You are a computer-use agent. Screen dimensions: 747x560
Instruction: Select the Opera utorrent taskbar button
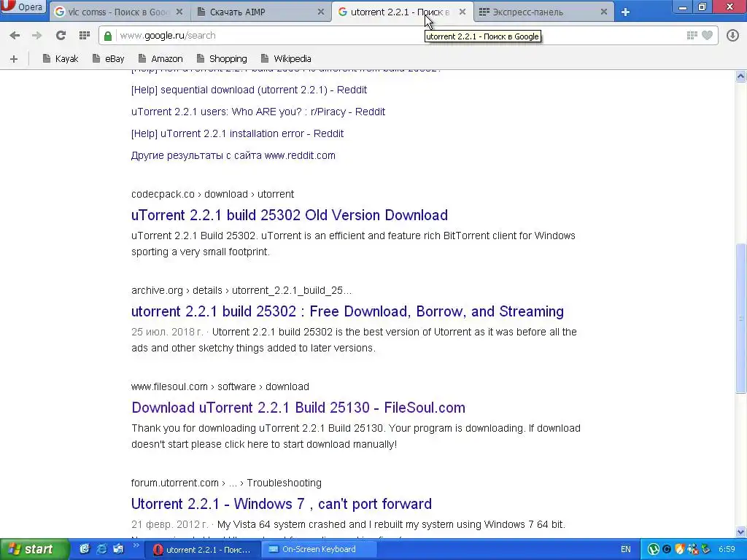(x=202, y=550)
